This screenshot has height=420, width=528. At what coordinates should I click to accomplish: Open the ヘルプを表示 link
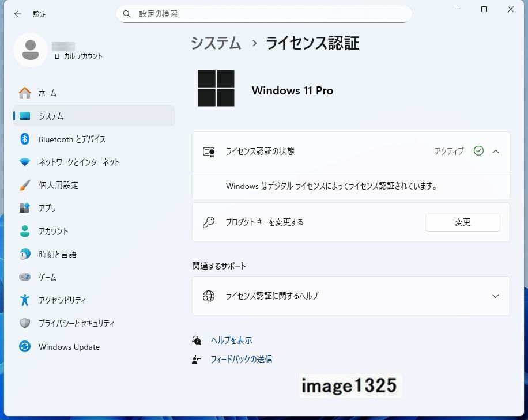coord(232,340)
